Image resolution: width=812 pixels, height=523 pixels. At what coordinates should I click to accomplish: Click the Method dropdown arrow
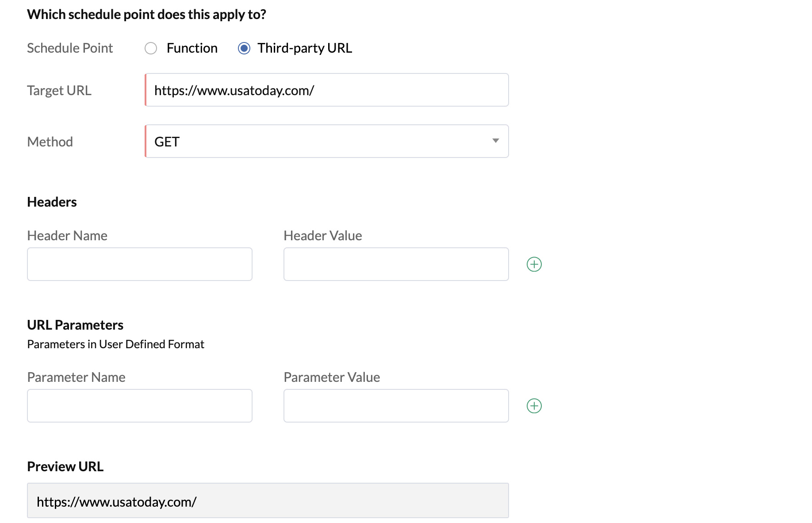point(495,141)
